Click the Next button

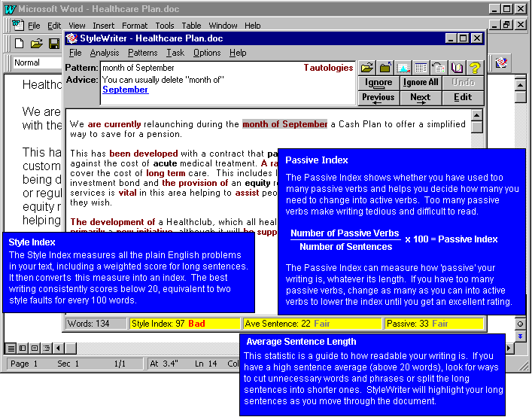coord(421,98)
